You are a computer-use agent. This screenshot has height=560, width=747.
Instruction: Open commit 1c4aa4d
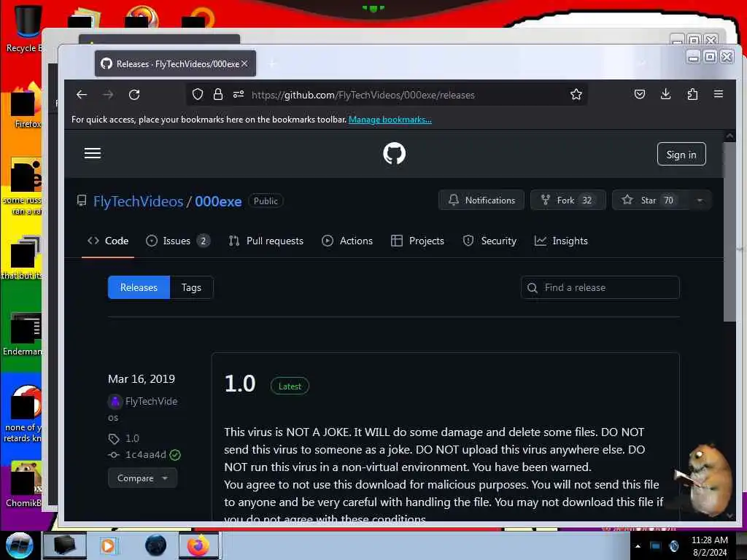point(146,455)
